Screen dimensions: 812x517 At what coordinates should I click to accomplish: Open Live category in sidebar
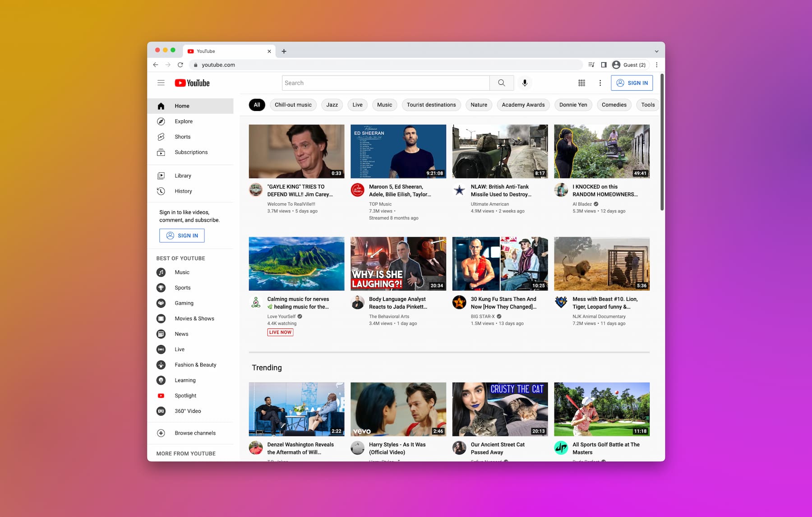click(x=190, y=349)
